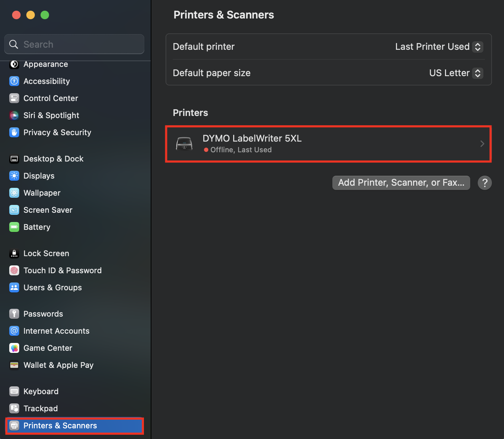The width and height of the screenshot is (504, 439).
Task: Click the help question mark button
Action: coord(484,183)
